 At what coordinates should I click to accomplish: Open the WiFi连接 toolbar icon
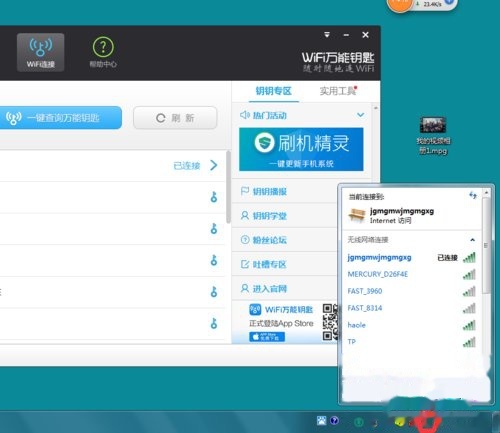pos(41,52)
